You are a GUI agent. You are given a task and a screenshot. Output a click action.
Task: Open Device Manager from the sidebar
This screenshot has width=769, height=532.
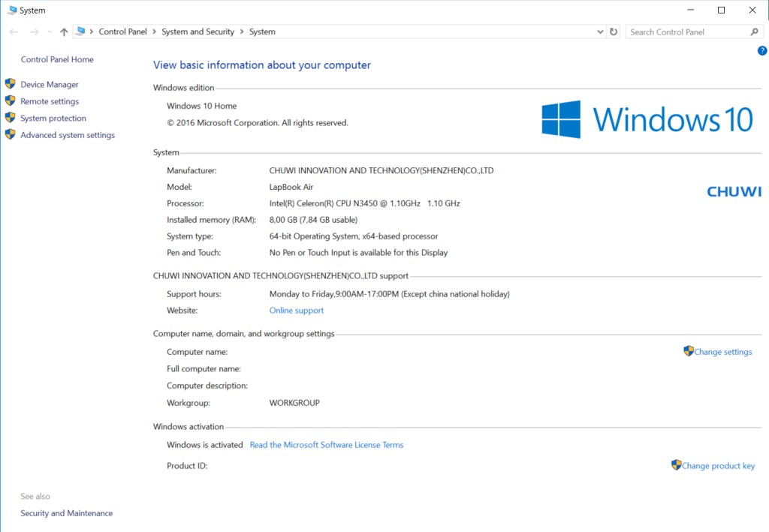tap(49, 84)
